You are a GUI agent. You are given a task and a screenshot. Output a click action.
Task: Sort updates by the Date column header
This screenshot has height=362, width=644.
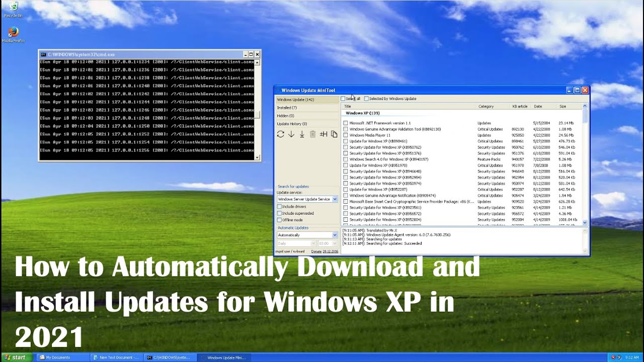click(544, 107)
